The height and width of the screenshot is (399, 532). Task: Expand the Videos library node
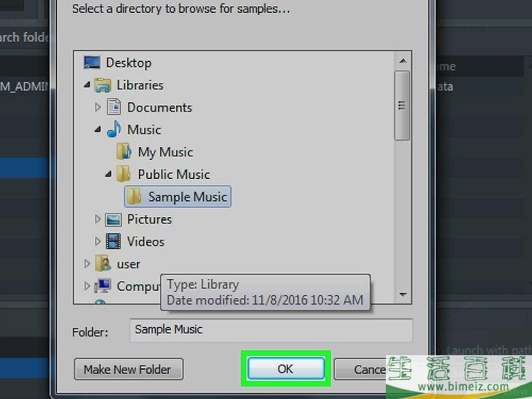98,241
